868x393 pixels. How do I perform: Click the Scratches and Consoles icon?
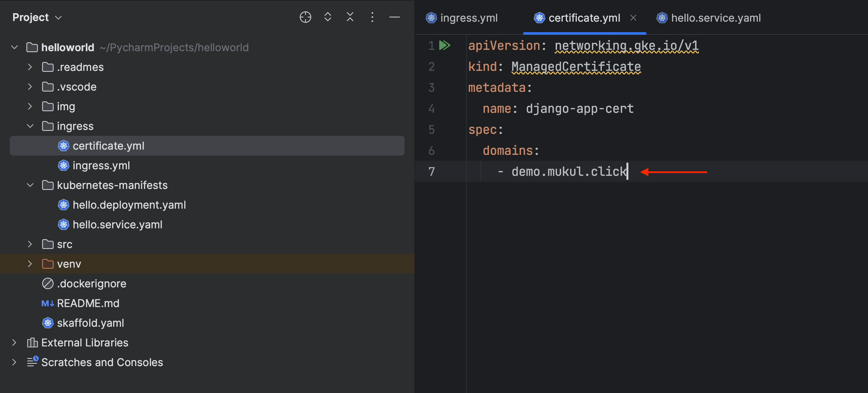32,362
